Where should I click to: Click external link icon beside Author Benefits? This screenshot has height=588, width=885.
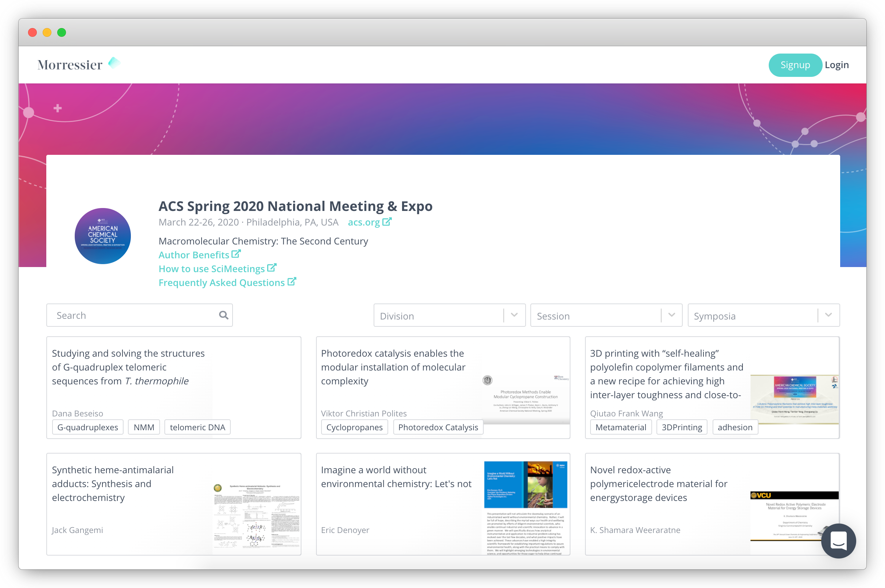(x=236, y=254)
